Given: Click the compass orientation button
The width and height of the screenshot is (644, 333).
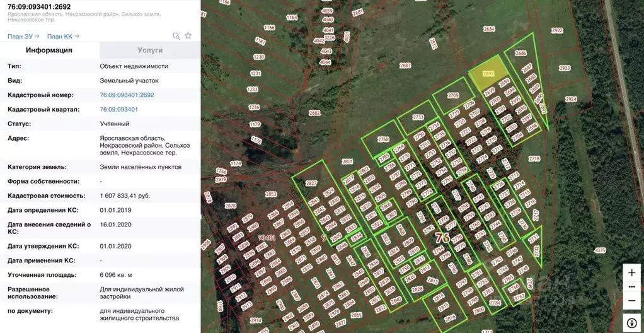Looking at the screenshot, I should coord(631,322).
